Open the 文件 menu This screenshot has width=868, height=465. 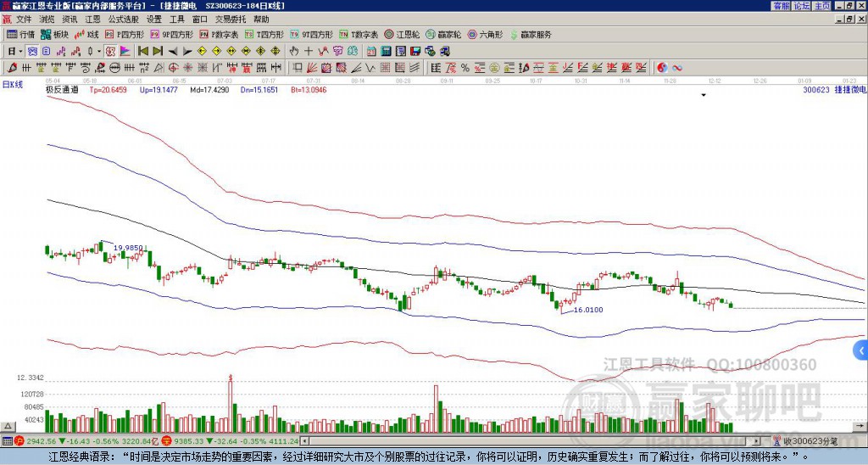pos(24,20)
